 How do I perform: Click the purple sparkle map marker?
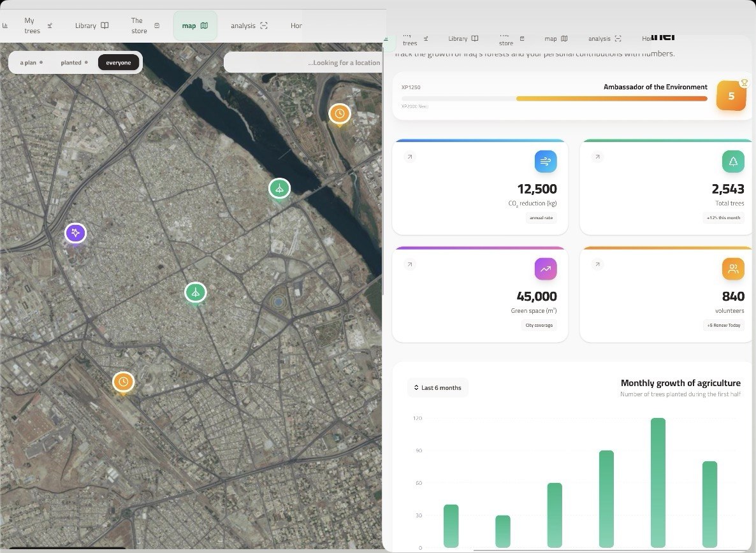(76, 234)
